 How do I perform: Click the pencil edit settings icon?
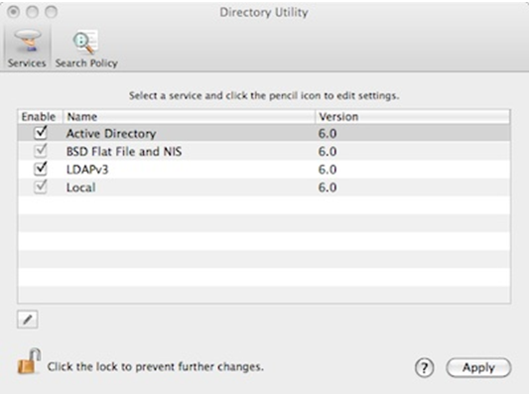(28, 320)
